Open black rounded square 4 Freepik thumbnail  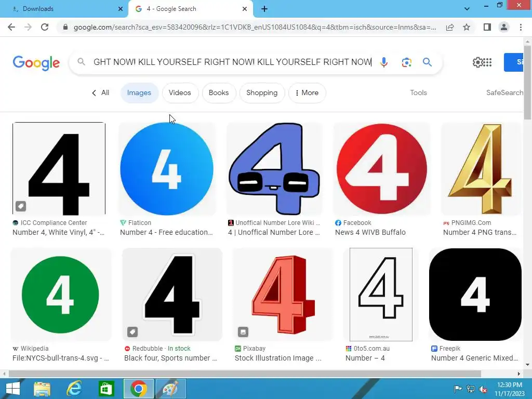click(x=475, y=295)
